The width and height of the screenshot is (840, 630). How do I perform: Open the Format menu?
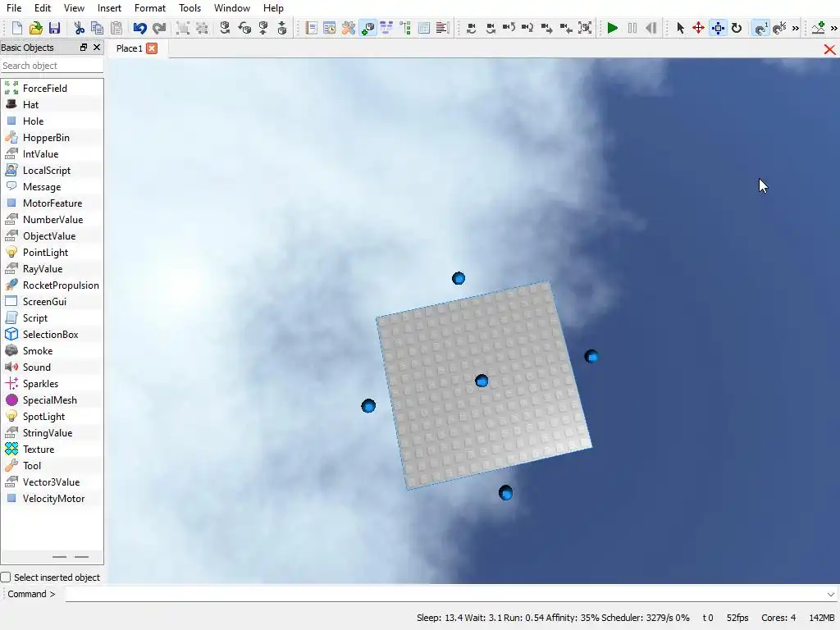(150, 8)
